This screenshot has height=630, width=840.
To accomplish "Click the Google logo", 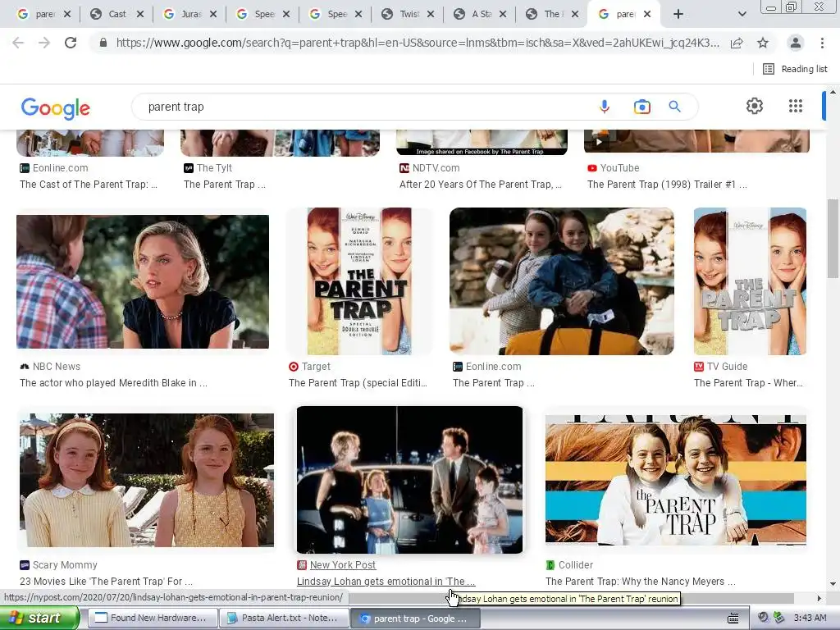I will [56, 107].
